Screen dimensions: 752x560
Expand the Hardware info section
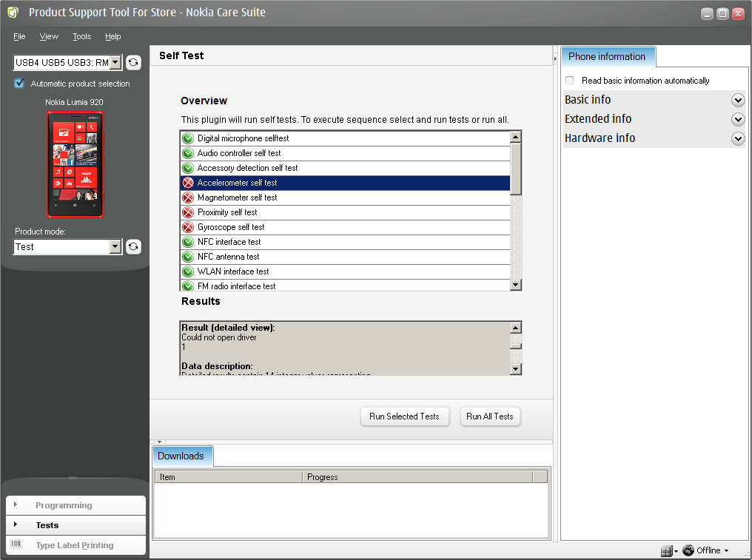click(x=738, y=138)
